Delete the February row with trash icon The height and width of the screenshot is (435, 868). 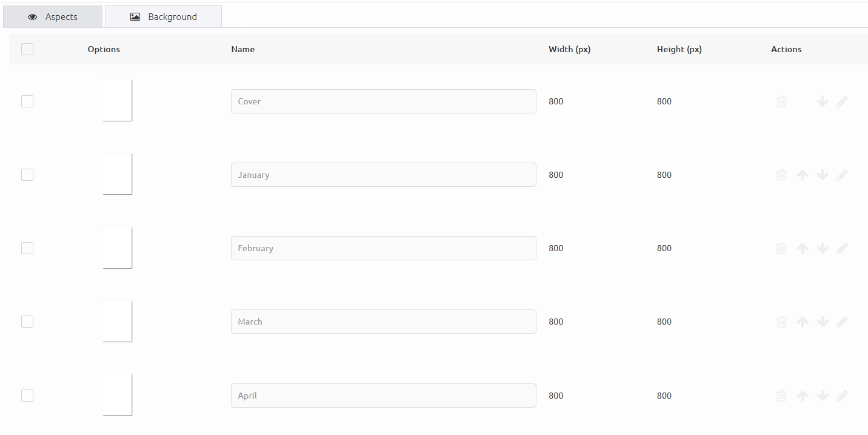[x=781, y=248]
